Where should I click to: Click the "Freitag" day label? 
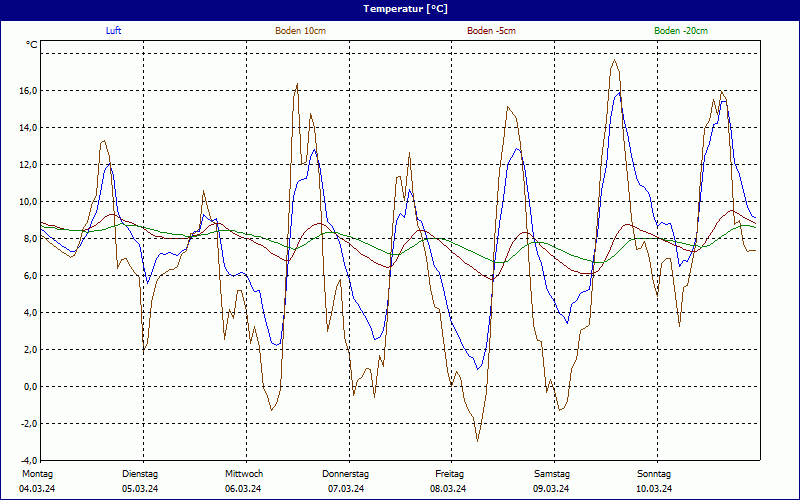(x=449, y=474)
